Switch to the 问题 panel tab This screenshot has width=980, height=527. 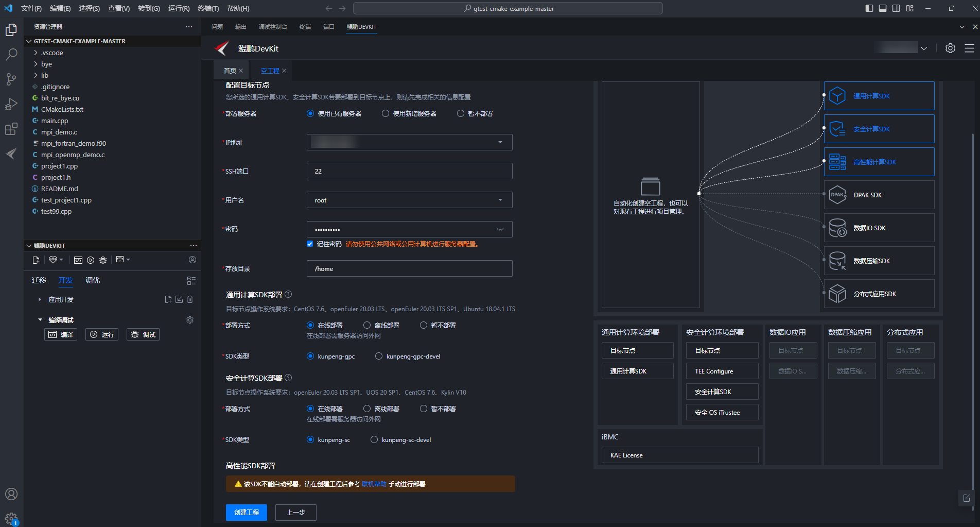click(x=217, y=27)
